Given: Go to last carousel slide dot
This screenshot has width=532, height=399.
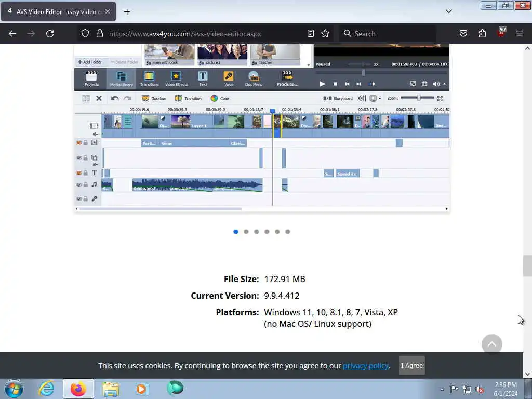Looking at the screenshot, I should click(x=288, y=232).
